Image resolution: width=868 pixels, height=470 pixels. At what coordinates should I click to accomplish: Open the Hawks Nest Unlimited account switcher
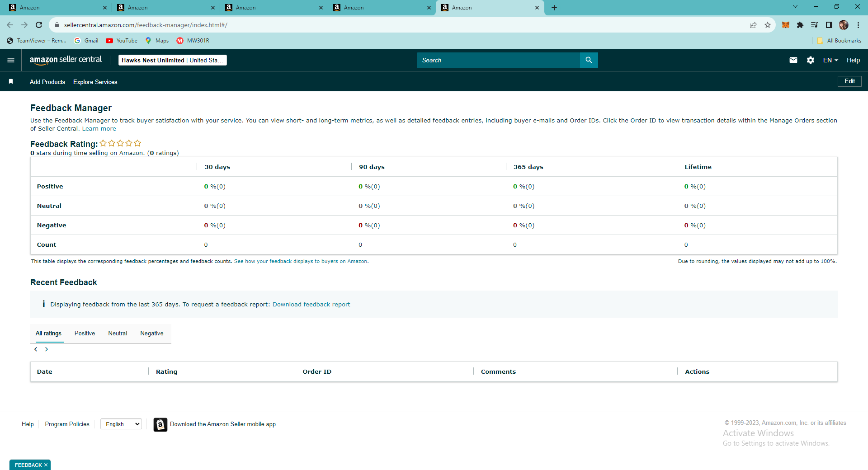click(x=173, y=60)
